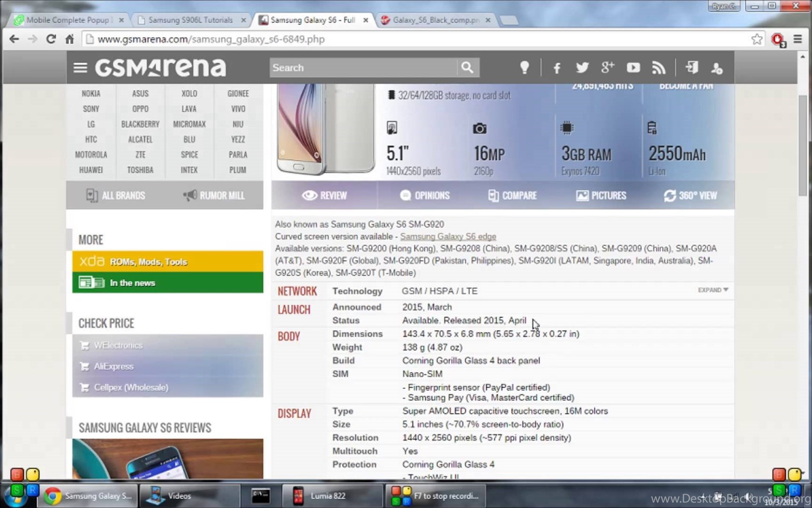
Task: Open Samsung Galaxy S6 edge link
Action: [x=448, y=237]
